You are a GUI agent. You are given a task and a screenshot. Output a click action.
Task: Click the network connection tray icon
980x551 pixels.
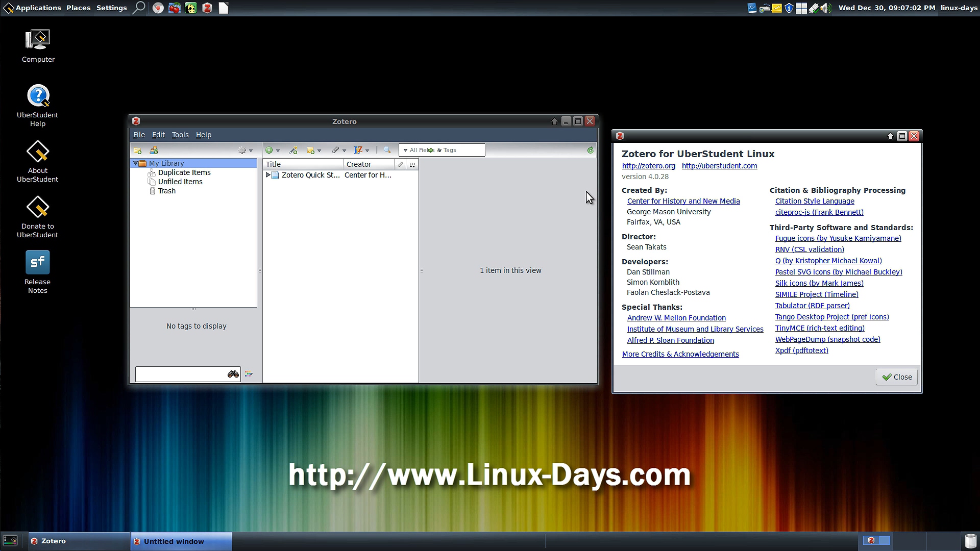[x=814, y=8]
